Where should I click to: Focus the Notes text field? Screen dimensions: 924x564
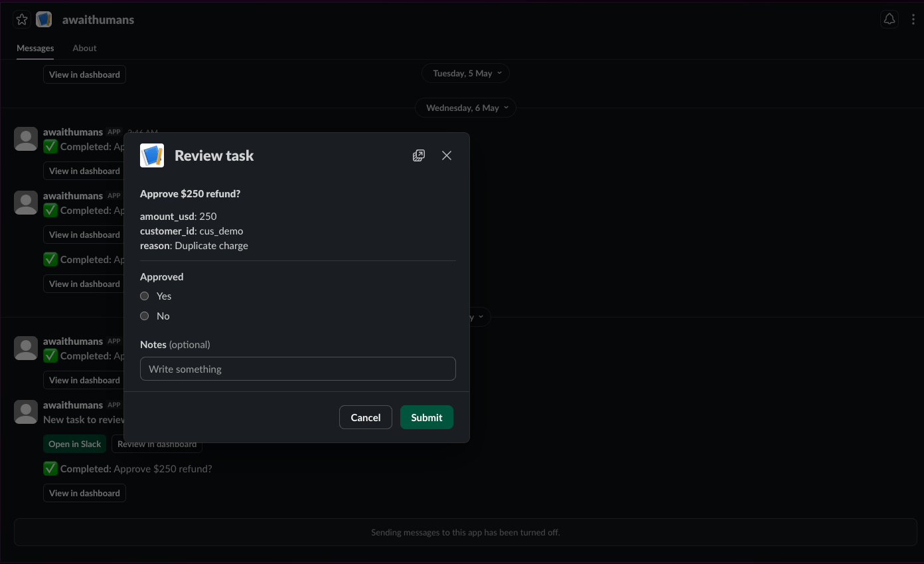pyautogui.click(x=298, y=369)
